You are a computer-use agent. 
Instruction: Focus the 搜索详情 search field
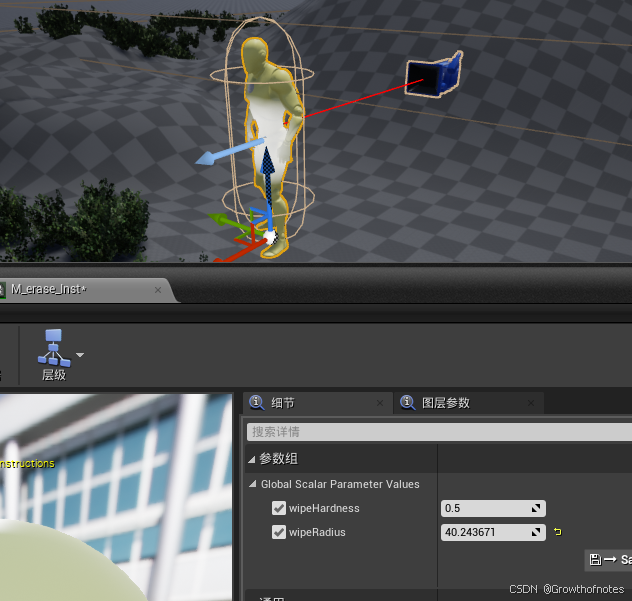point(439,432)
